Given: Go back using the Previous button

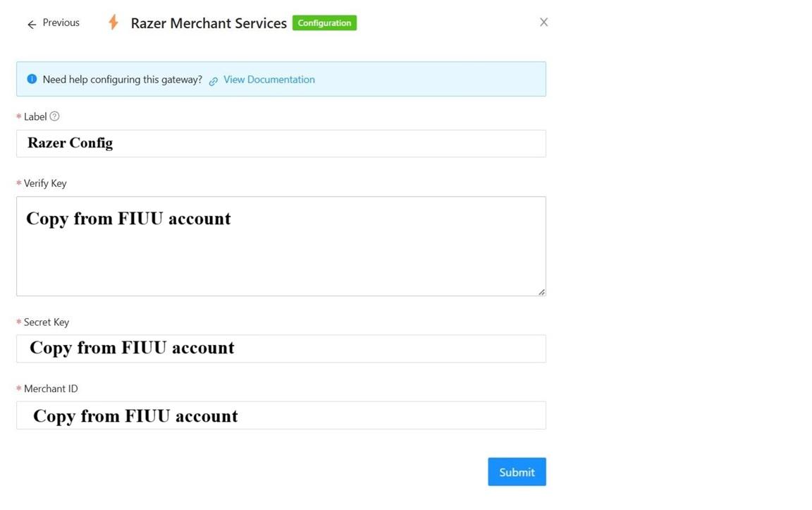Looking at the screenshot, I should click(54, 23).
